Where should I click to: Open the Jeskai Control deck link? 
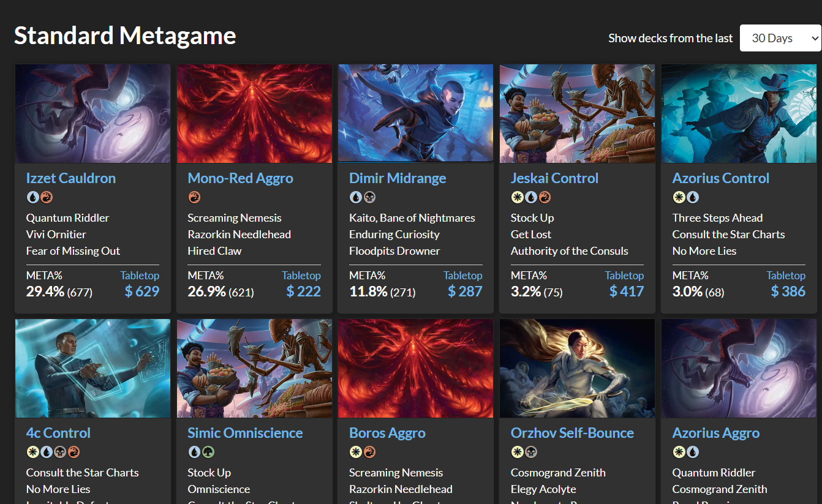pos(554,178)
